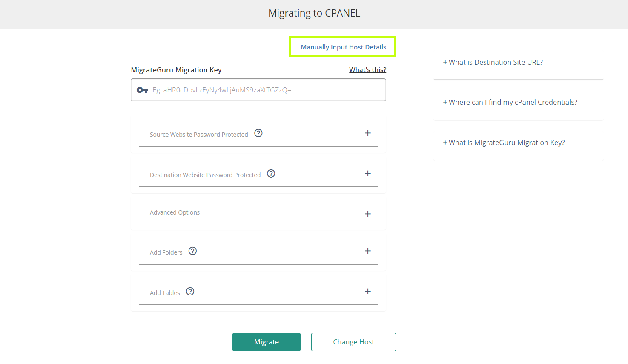The image size is (628, 364).
Task: Click the Add Tables label text
Action: (x=165, y=293)
